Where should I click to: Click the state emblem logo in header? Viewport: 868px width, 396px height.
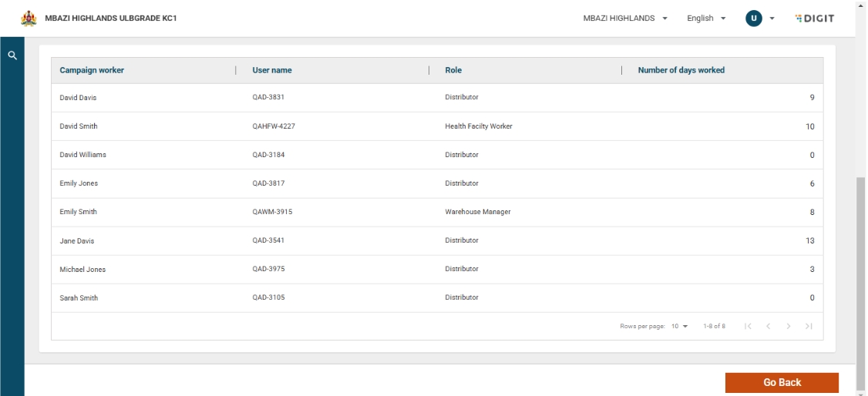(x=29, y=18)
